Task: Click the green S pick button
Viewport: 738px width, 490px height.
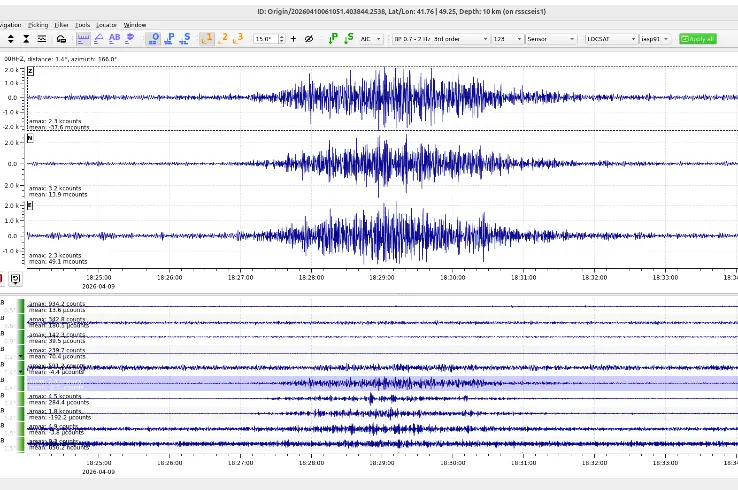Action: 348,38
